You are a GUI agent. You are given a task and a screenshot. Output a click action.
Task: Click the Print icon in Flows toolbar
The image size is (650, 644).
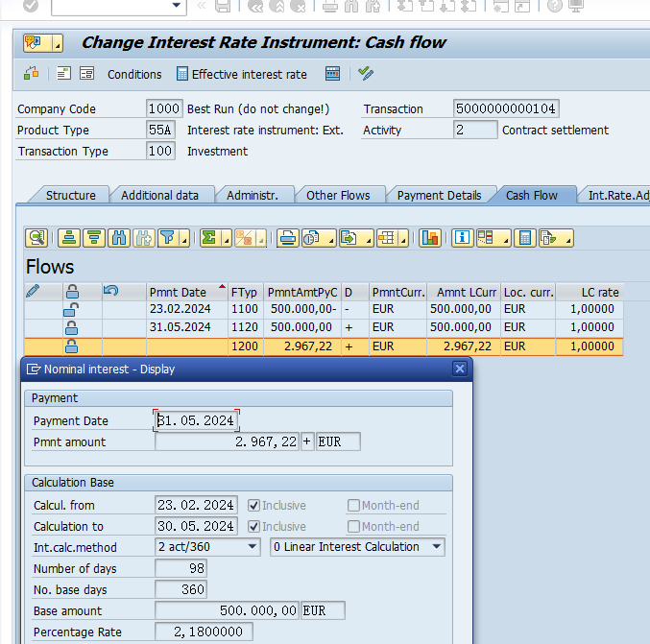click(x=287, y=237)
